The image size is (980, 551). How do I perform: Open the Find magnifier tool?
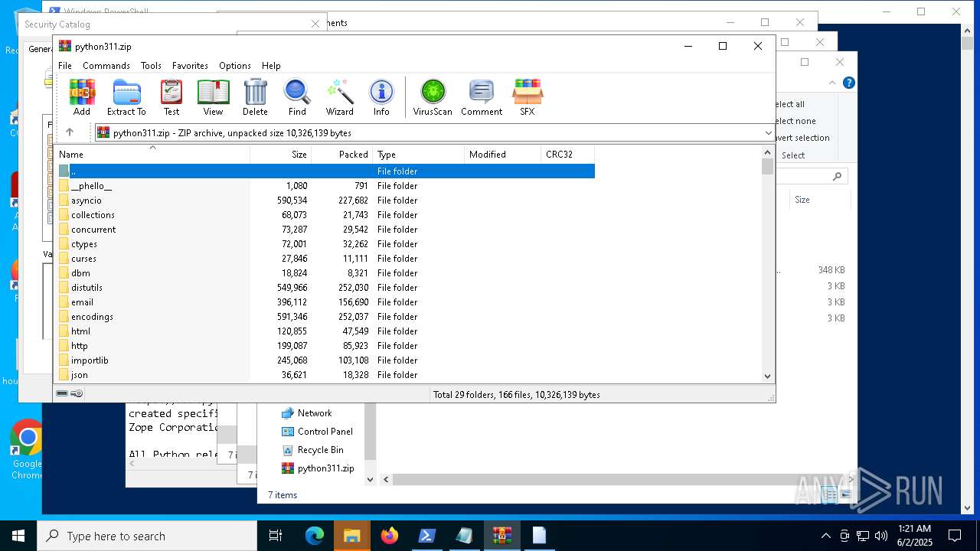[297, 97]
